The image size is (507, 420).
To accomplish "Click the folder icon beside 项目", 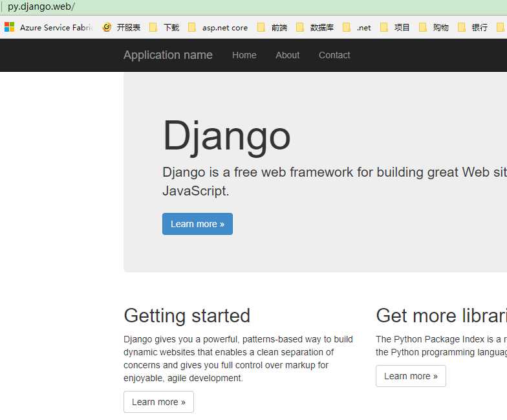I will coord(384,27).
